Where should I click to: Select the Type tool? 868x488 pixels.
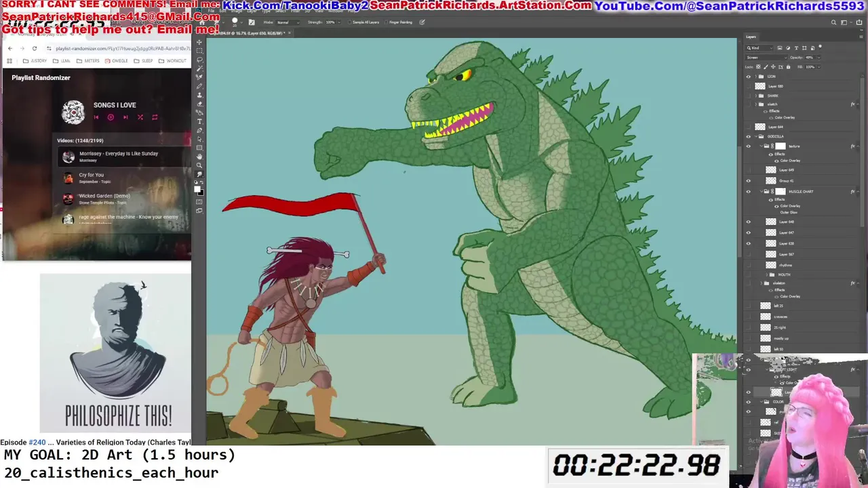click(x=199, y=121)
